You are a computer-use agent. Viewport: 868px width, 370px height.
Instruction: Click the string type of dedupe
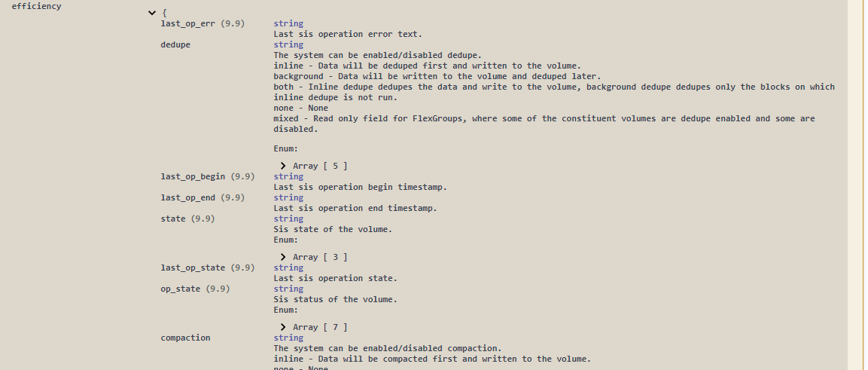tap(288, 45)
